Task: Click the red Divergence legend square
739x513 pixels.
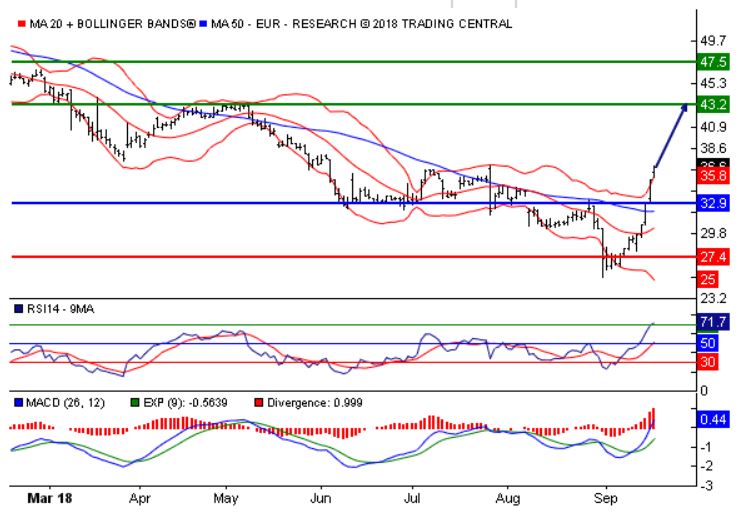Action: pyautogui.click(x=258, y=403)
